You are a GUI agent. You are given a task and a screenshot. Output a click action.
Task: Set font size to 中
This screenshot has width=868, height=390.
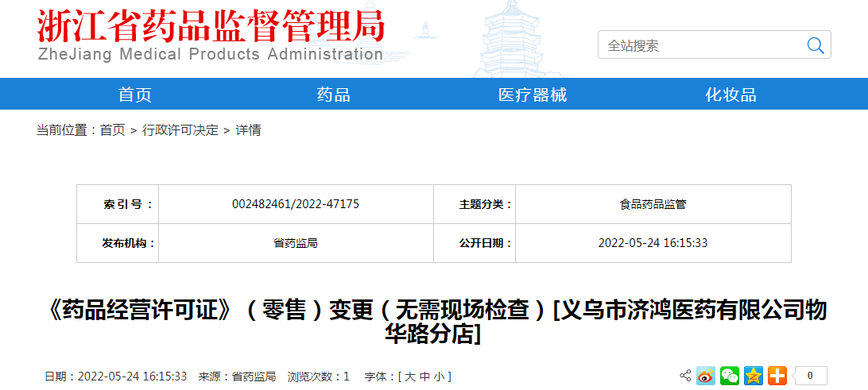click(x=424, y=376)
